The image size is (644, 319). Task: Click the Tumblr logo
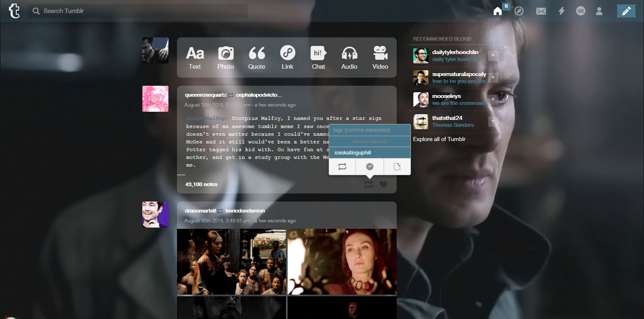(x=14, y=11)
